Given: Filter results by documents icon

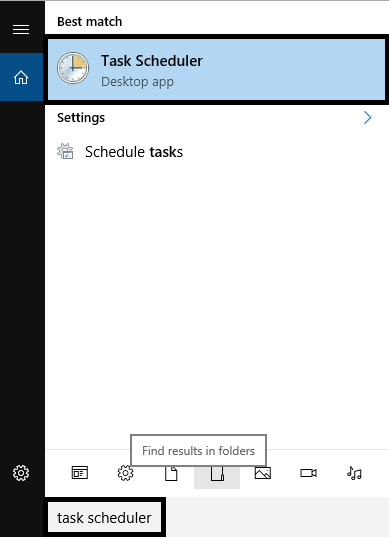Looking at the screenshot, I should click(171, 474).
